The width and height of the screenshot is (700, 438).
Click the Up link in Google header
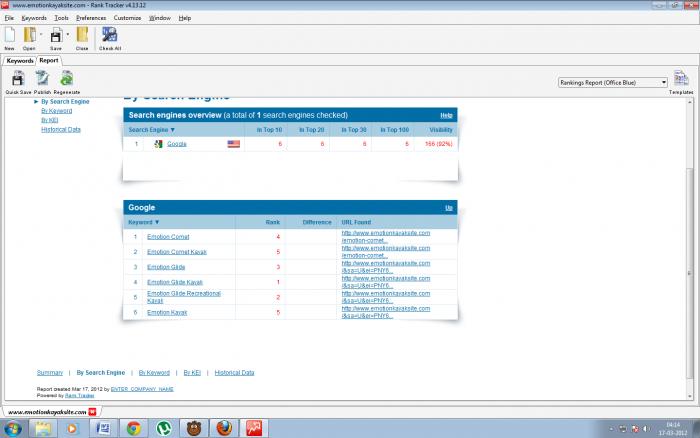[449, 208]
